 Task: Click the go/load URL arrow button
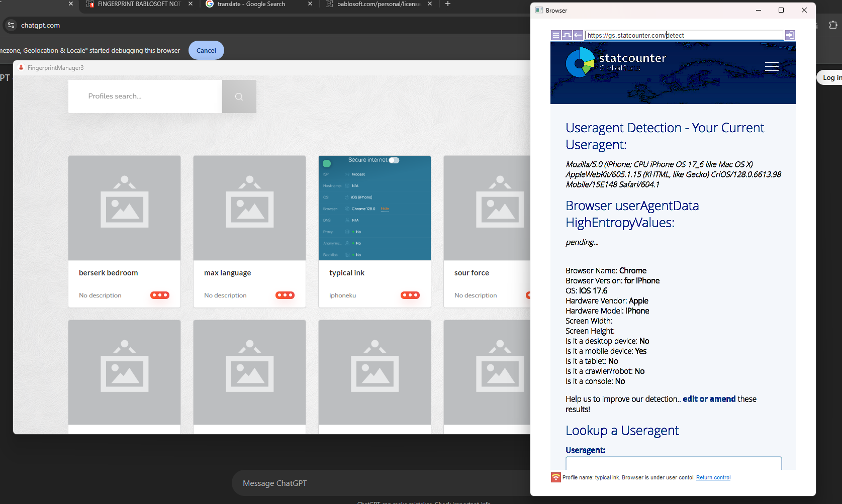click(790, 35)
